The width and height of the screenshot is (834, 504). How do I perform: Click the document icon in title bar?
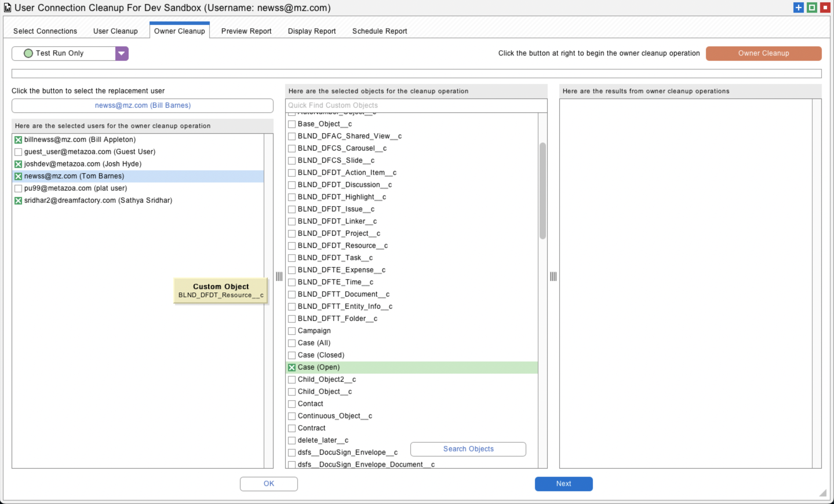click(x=8, y=8)
